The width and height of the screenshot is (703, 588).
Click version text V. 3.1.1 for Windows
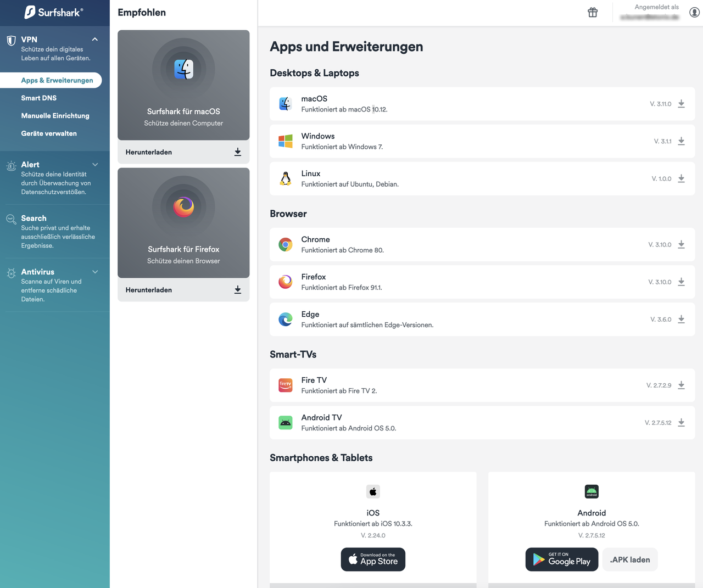coord(662,141)
